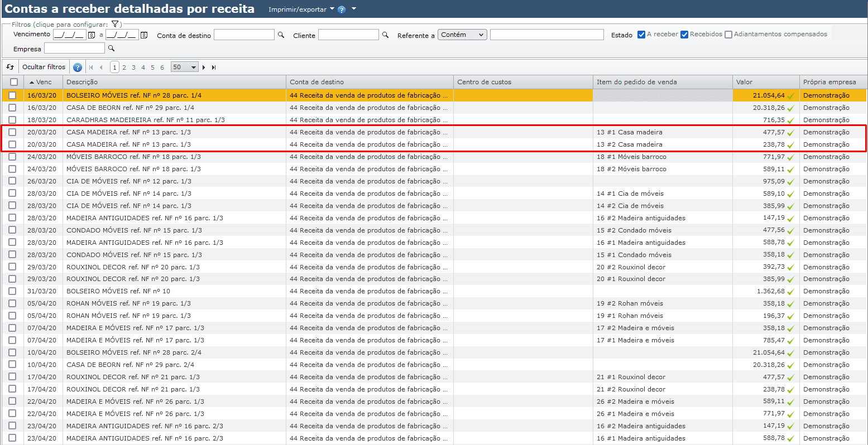
Task: Click the magnifier next to Cliente field
Action: (385, 35)
